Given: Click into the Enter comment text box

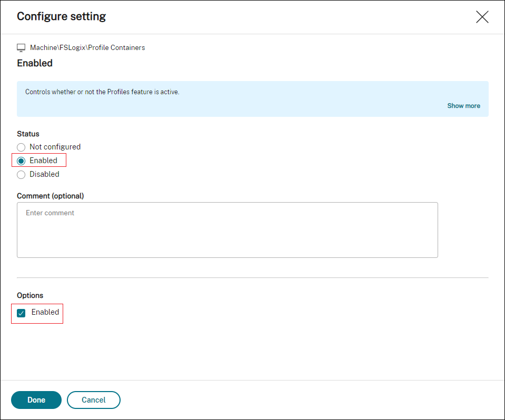Looking at the screenshot, I should (x=227, y=230).
